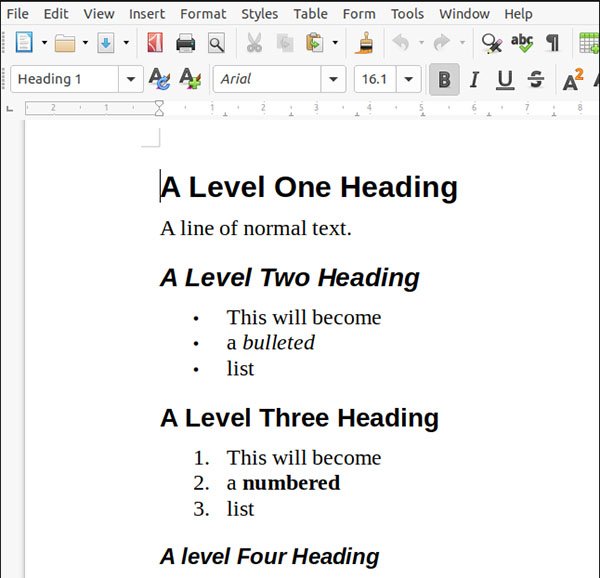Click the Print icon
This screenshot has height=578, width=600.
186,43
